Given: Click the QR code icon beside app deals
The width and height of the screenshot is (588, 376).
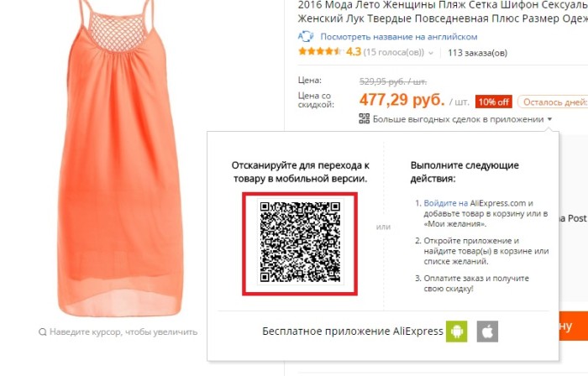Looking at the screenshot, I should pos(364,118).
